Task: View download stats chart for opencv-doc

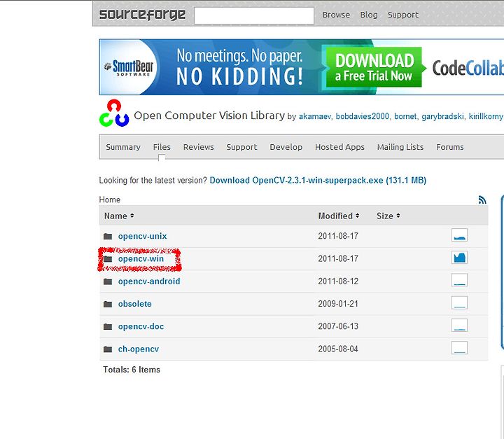Action: pyautogui.click(x=459, y=325)
